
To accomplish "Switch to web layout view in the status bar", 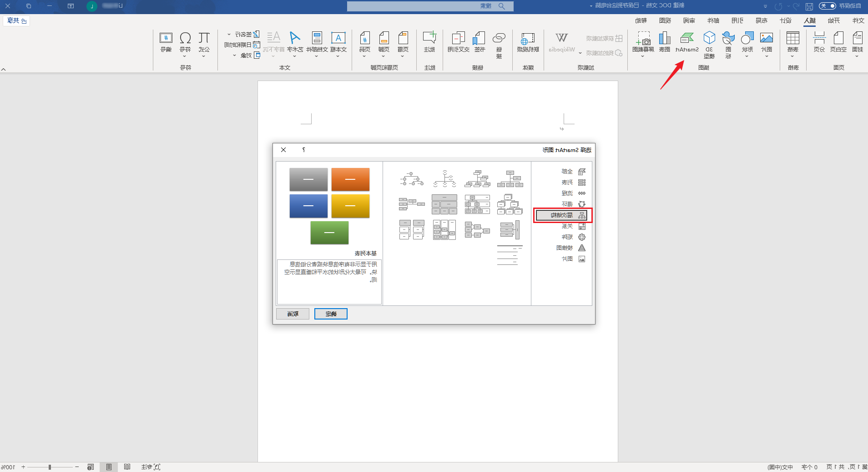I will pyautogui.click(x=91, y=467).
